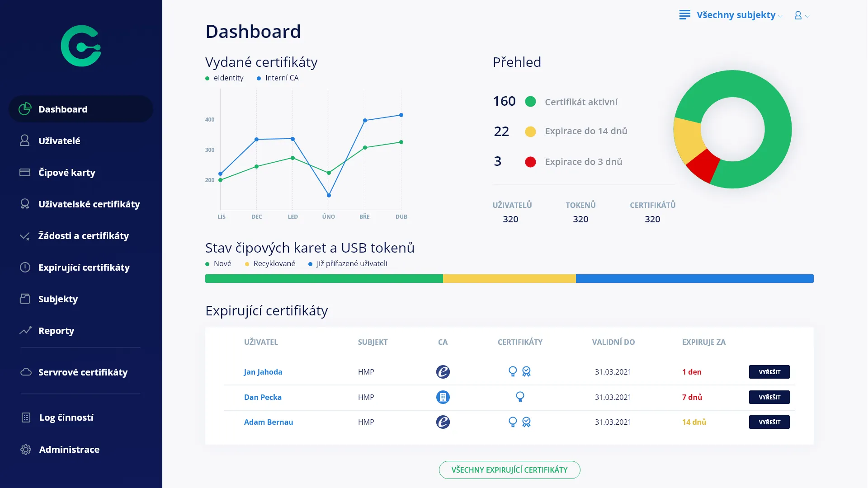Toggle the Recyklované legend item
Viewport: 868px width, 488px height.
(x=270, y=263)
